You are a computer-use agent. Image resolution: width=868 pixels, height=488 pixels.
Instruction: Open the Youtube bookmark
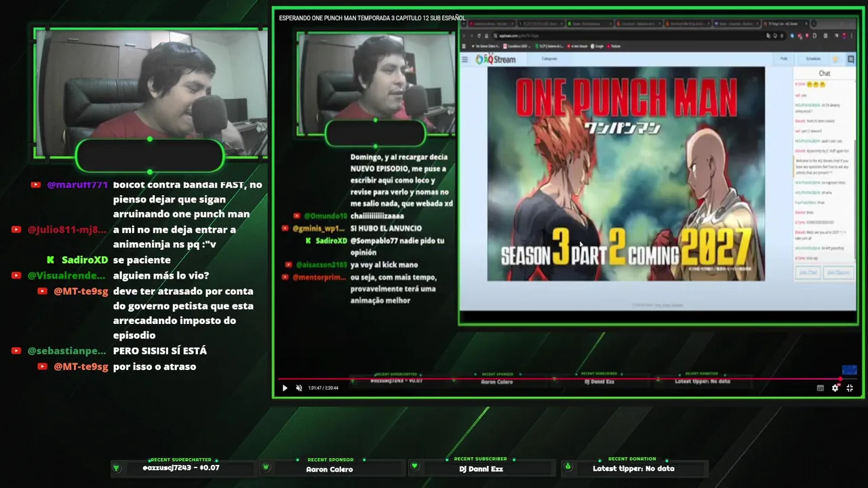[x=615, y=46]
